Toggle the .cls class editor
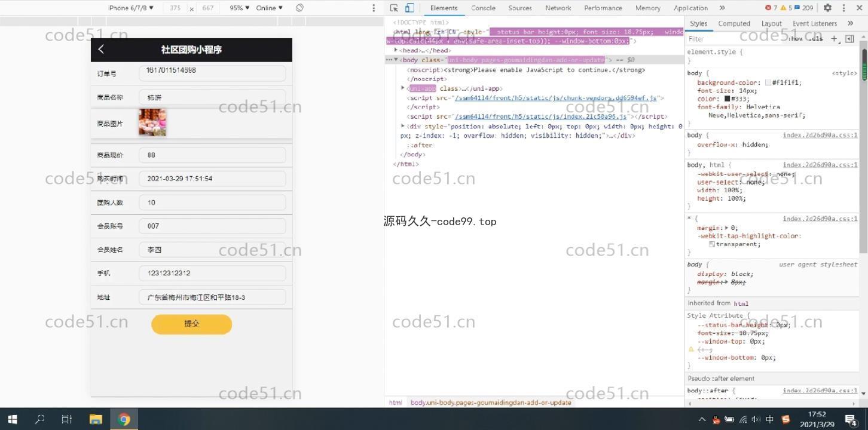868x430 pixels. pyautogui.click(x=817, y=39)
